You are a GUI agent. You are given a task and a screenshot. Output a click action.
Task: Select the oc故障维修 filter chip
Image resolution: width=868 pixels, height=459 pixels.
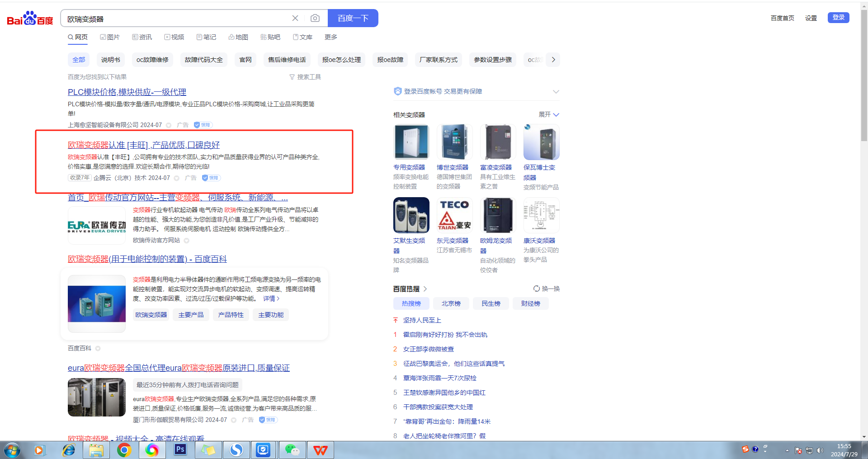click(152, 60)
